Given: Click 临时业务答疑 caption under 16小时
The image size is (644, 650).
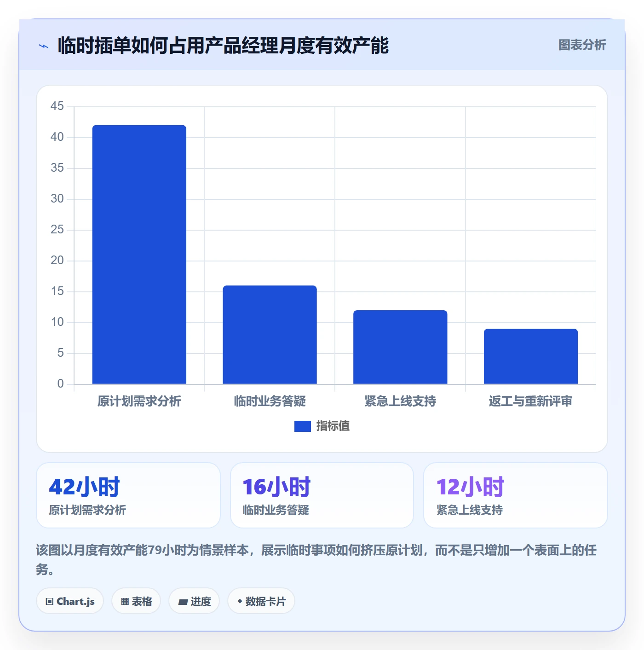Looking at the screenshot, I should 276,510.
